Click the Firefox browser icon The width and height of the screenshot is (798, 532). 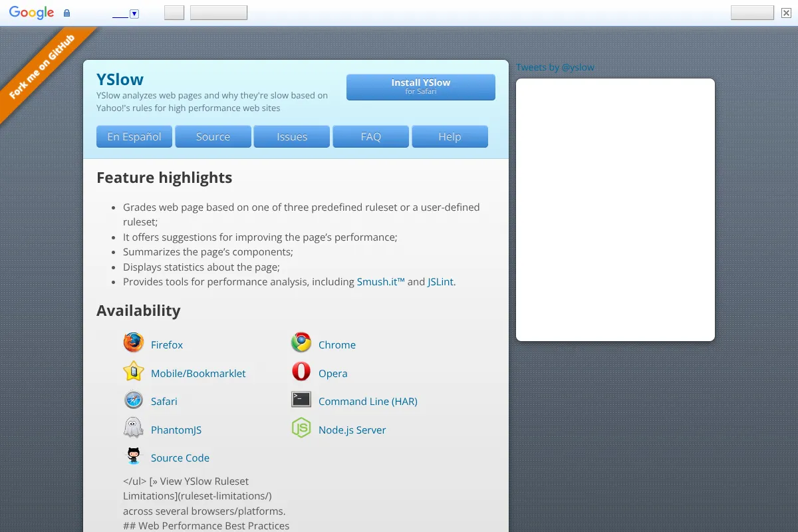(134, 342)
